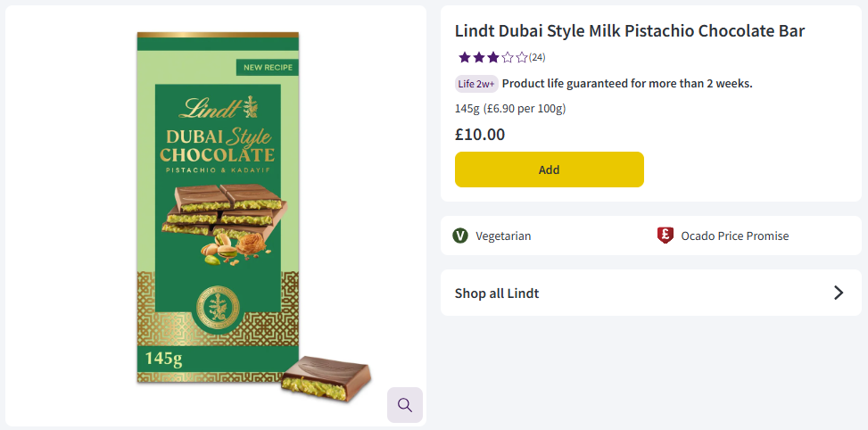The height and width of the screenshot is (430, 868).
Task: Expand the Shop all Lindt chevron arrow
Action: tap(838, 293)
